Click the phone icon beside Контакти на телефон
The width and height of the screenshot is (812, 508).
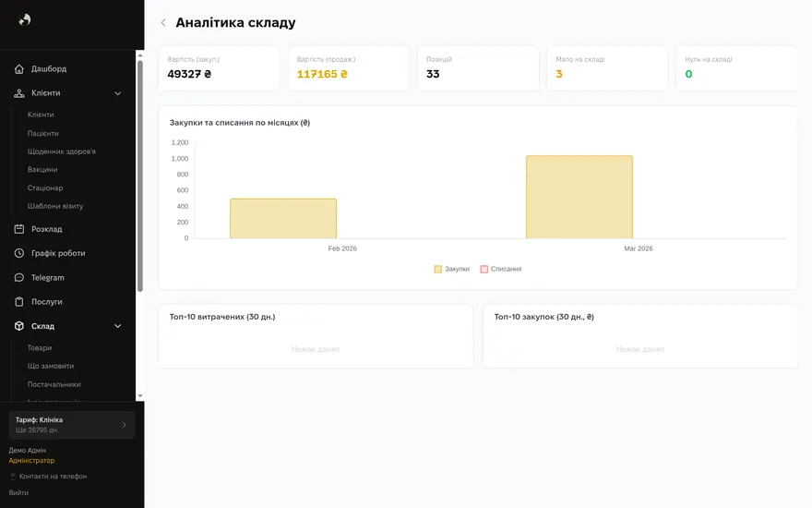tap(13, 477)
